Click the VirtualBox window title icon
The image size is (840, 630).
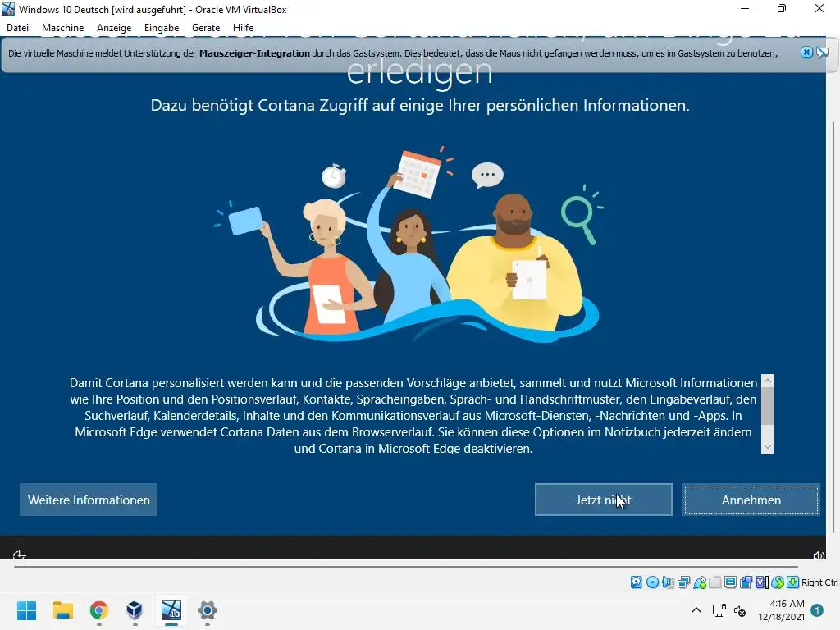click(x=8, y=9)
